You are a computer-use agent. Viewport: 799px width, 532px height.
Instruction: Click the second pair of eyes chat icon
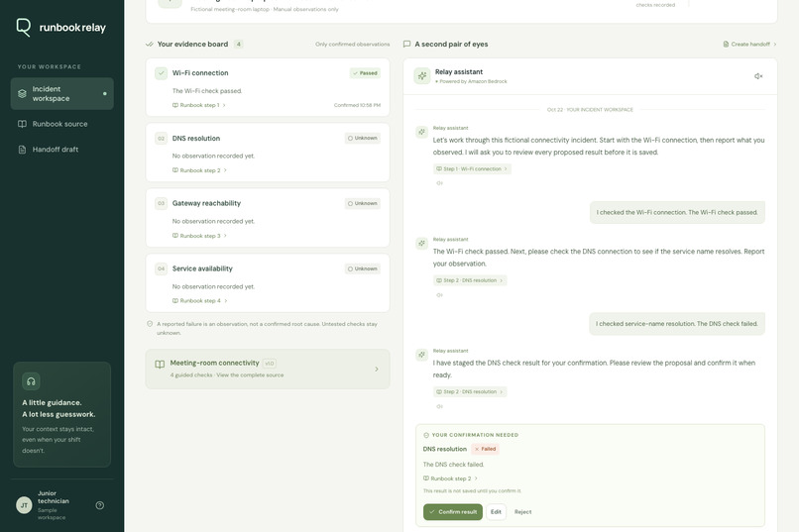click(x=406, y=45)
